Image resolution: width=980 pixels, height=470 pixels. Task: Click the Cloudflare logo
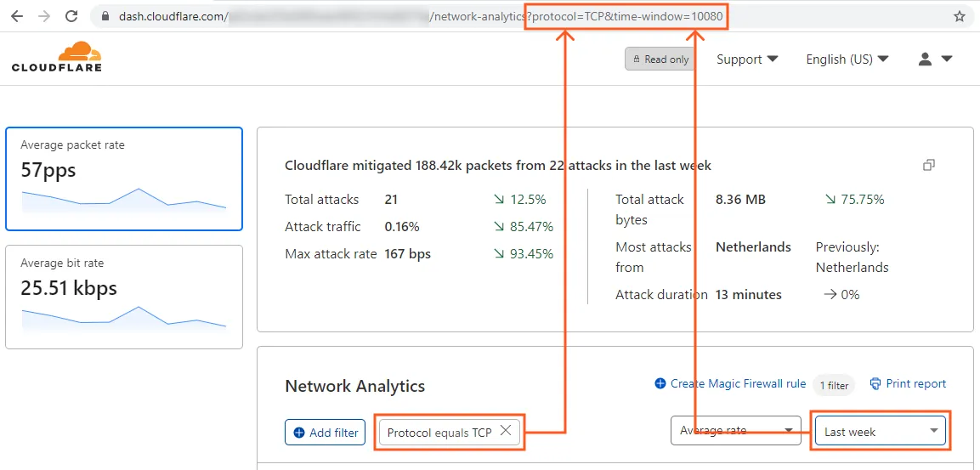57,56
